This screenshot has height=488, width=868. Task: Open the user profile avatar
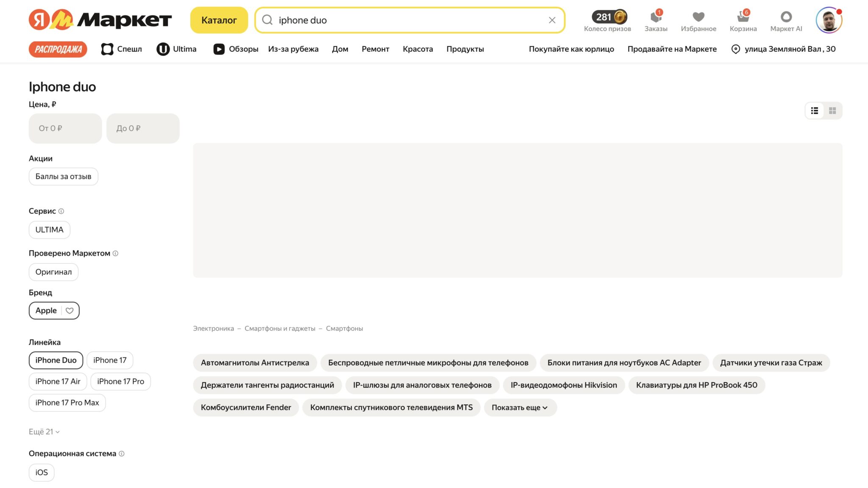coord(829,20)
